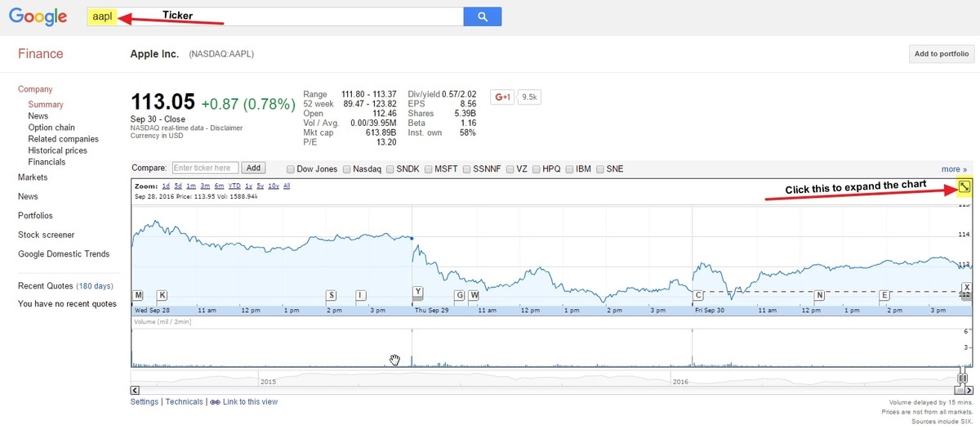Screen dimensions: 980x430
Task: Select Summary in the sidebar
Action: pyautogui.click(x=46, y=105)
